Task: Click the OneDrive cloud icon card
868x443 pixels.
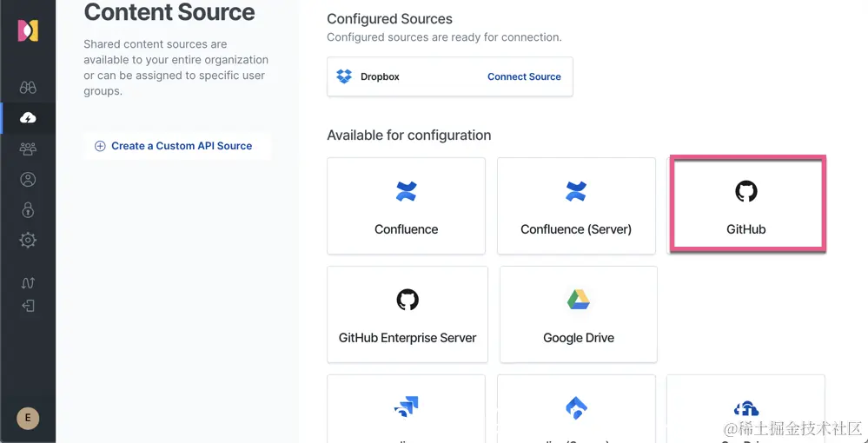Action: [x=746, y=408]
